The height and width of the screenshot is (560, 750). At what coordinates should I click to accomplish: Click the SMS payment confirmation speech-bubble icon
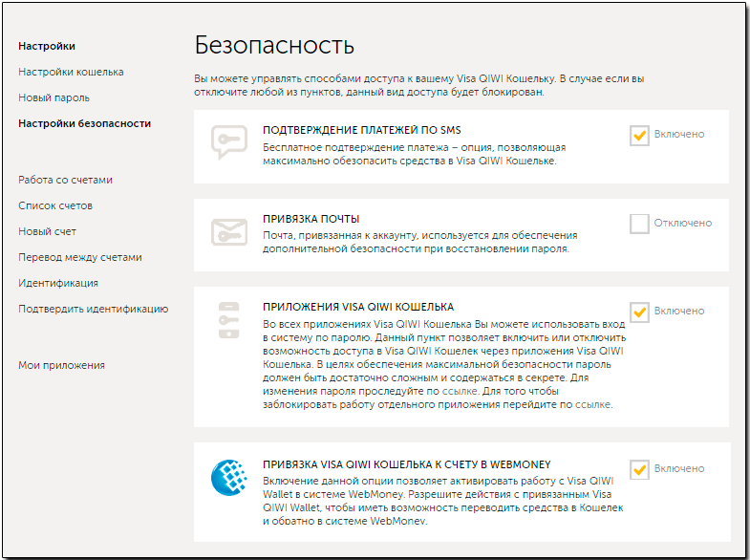pos(229,142)
